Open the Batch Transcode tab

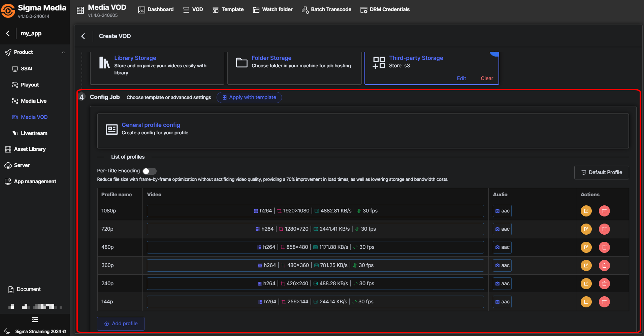pos(326,9)
